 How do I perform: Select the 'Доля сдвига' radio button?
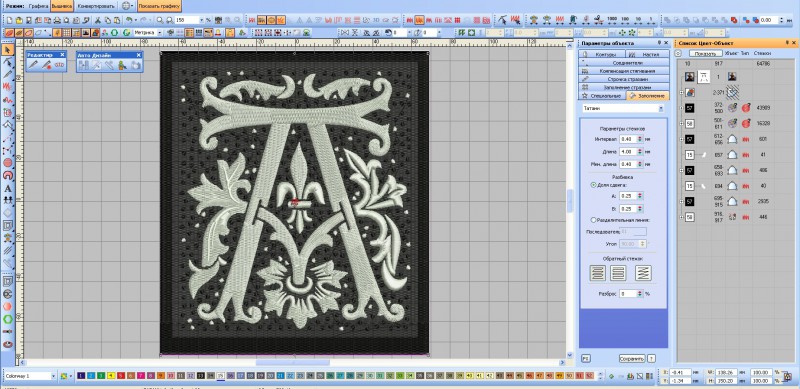593,185
